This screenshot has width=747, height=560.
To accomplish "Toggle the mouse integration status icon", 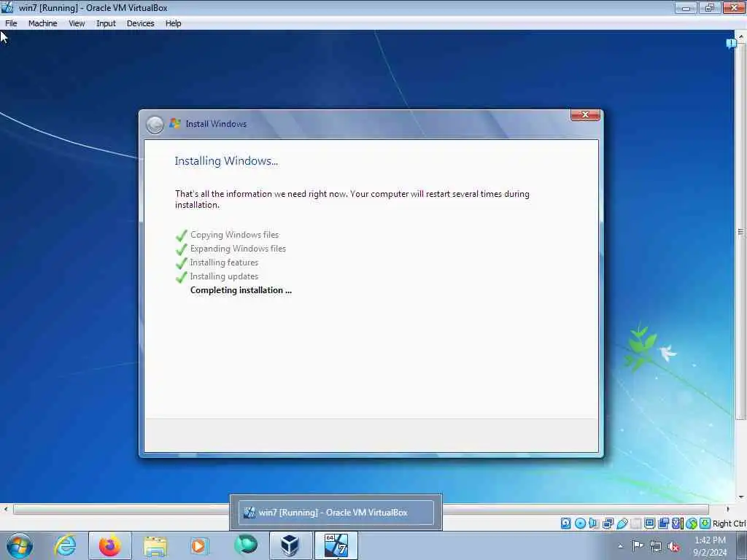I will pos(692,524).
